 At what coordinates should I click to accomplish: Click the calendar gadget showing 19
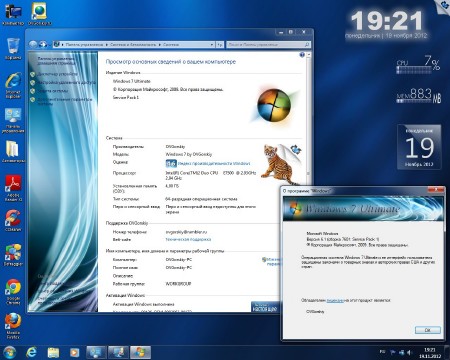[419, 147]
